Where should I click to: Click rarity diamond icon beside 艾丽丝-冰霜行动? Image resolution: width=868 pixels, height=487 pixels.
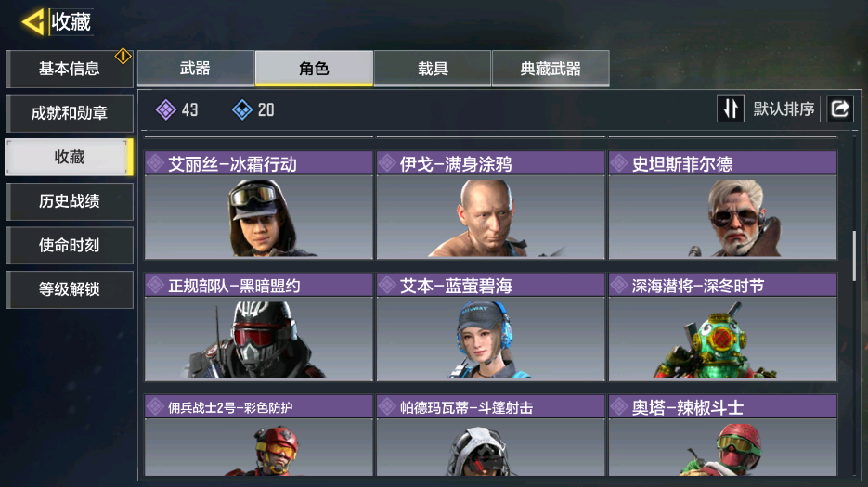[x=156, y=163]
